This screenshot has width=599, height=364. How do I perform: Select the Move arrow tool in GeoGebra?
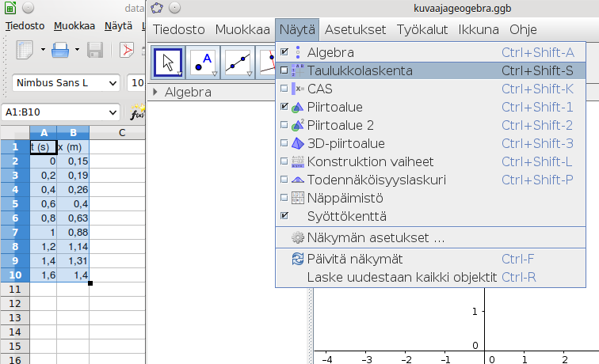tap(168, 63)
